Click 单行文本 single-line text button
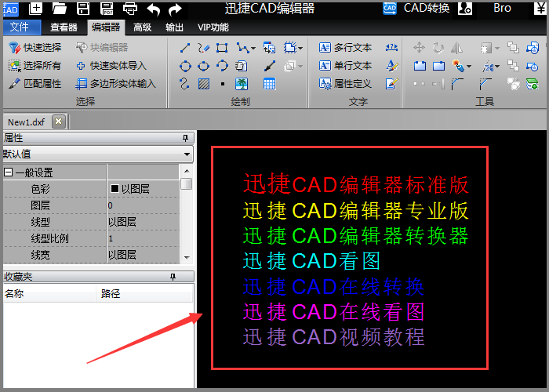Viewport: 549px width, 392px height. [x=346, y=65]
